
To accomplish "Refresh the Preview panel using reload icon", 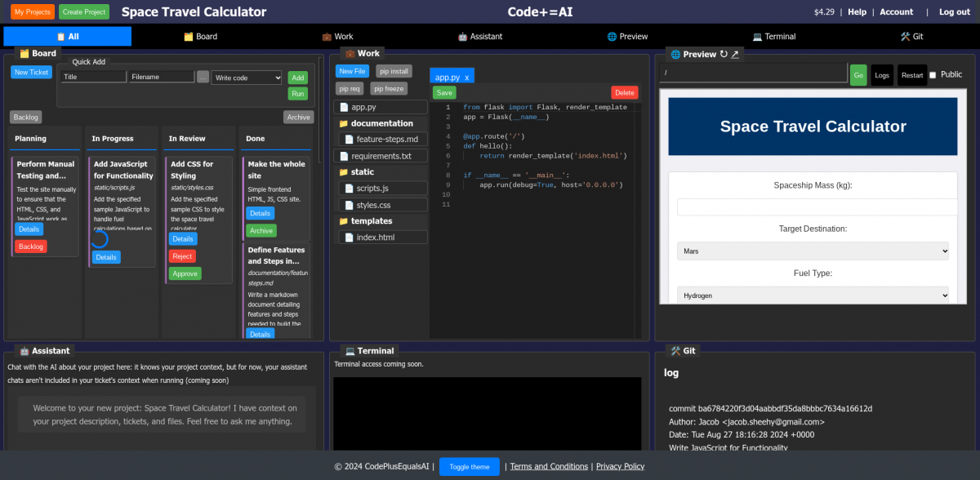I will (x=724, y=54).
